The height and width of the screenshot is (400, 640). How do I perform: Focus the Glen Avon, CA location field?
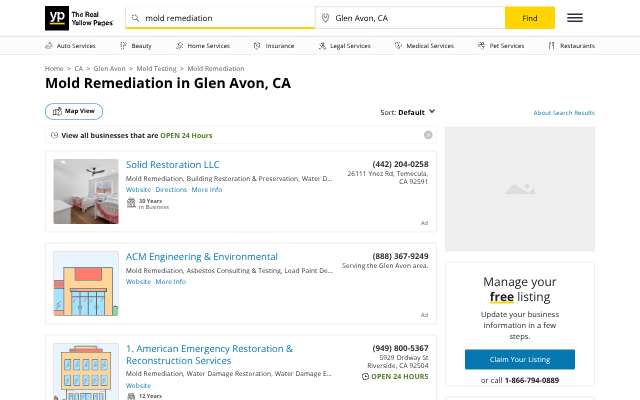pyautogui.click(x=410, y=18)
